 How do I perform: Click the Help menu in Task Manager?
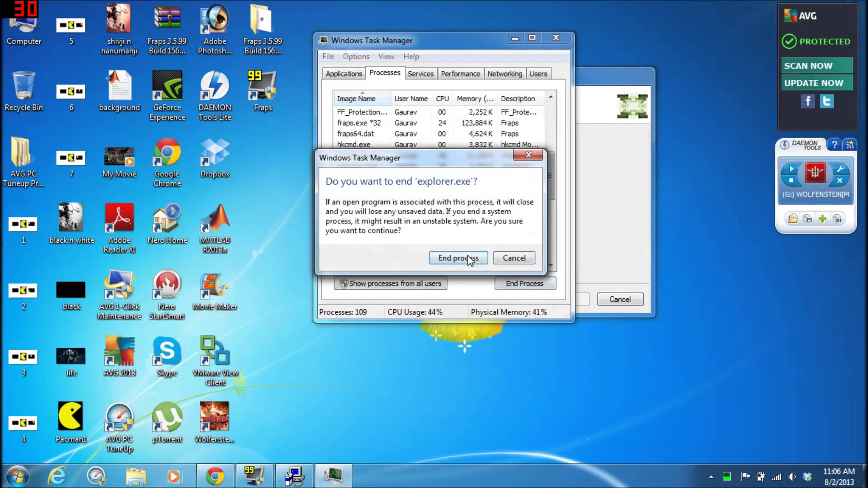(411, 56)
